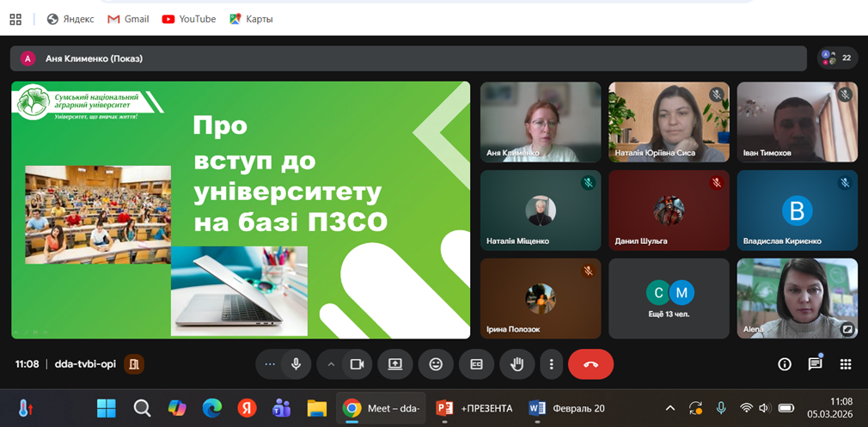Expand video settings chevron beside camera

pos(331,364)
